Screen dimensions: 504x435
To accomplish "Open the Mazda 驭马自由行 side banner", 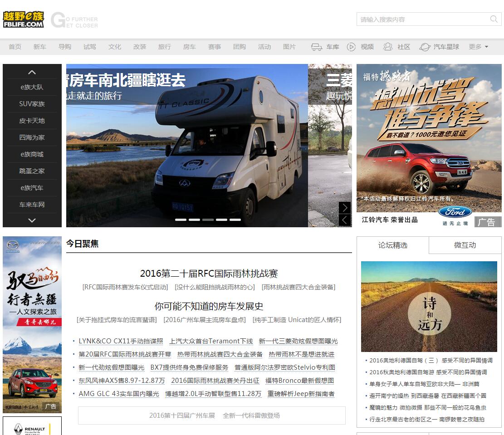I will tap(32, 325).
